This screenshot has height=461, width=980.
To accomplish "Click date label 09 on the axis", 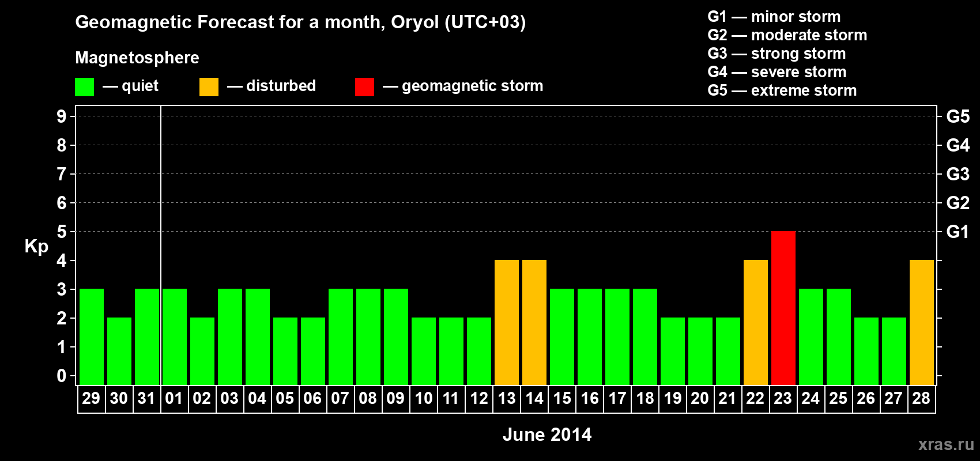I will pyautogui.click(x=395, y=399).
